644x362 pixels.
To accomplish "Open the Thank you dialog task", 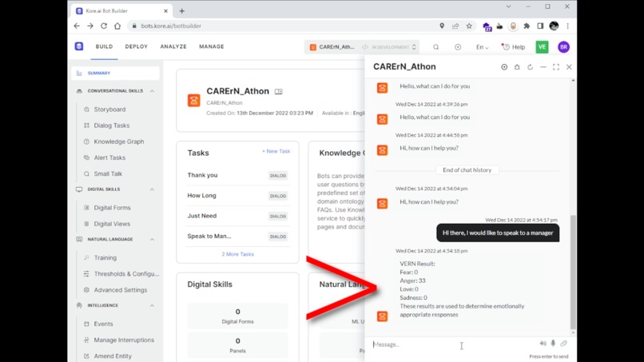I will point(237,175).
